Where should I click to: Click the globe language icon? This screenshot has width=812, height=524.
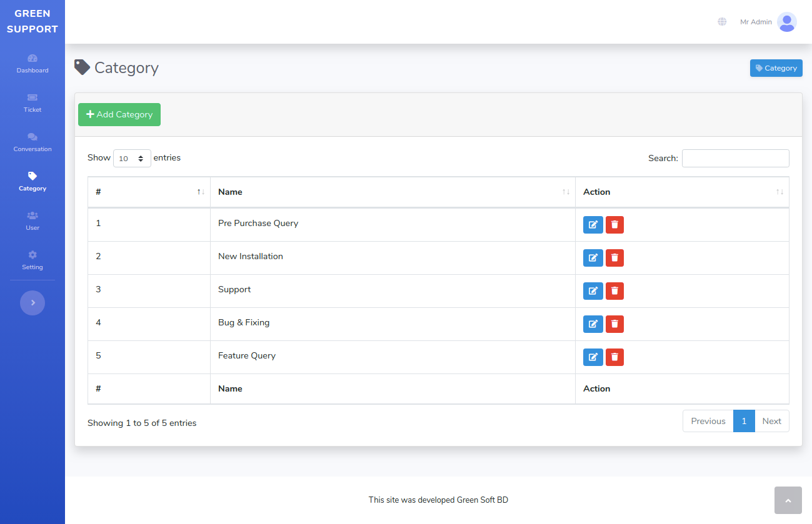click(x=722, y=22)
